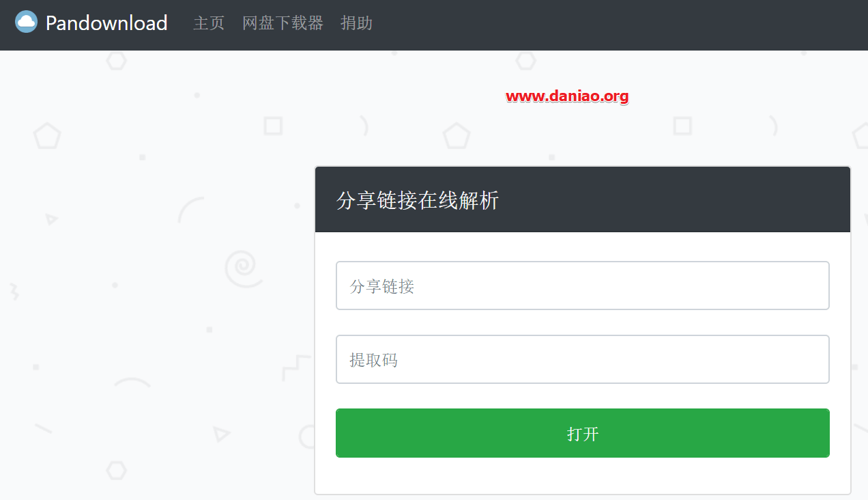Click the green 打开 button

pyautogui.click(x=583, y=433)
